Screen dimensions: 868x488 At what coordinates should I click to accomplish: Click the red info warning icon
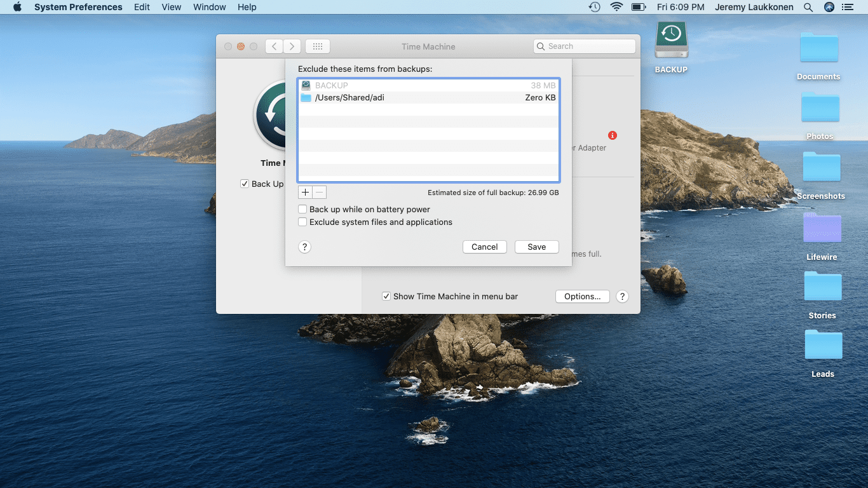(x=613, y=135)
